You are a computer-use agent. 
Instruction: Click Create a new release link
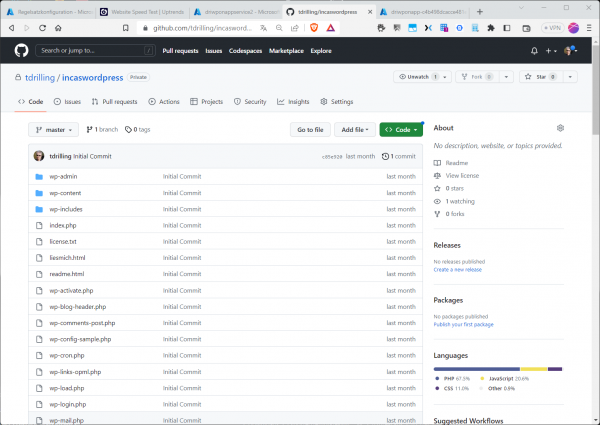[458, 270]
